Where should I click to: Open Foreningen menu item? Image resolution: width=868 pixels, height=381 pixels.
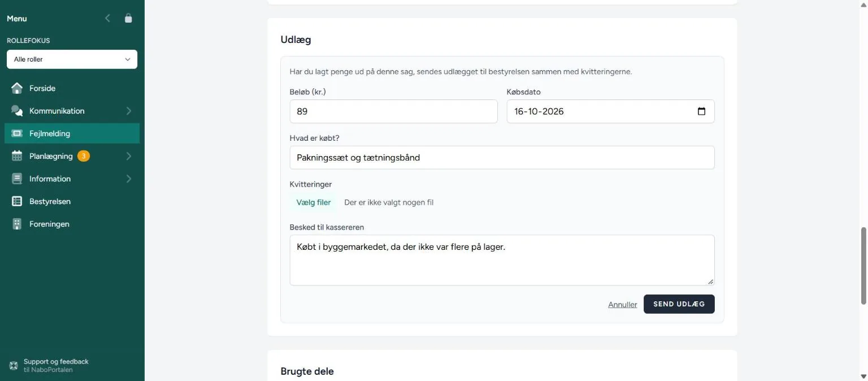72,224
